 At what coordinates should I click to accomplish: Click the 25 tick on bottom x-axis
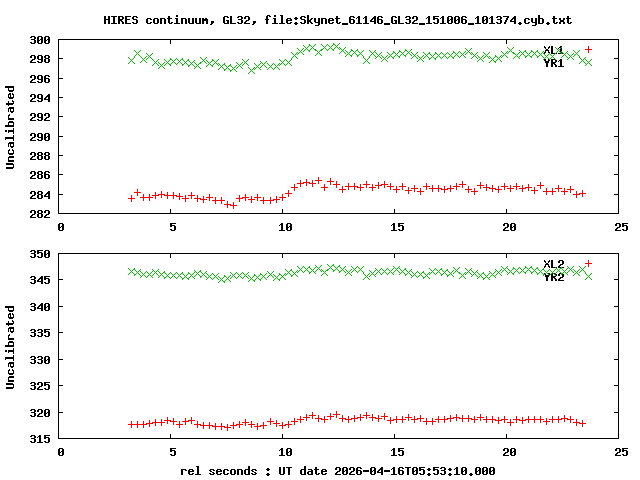click(x=619, y=451)
